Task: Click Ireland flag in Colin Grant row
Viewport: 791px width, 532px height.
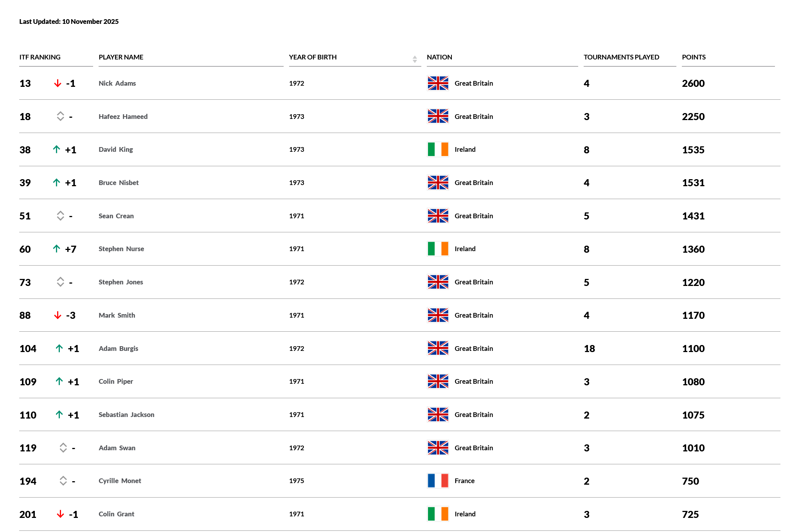Action: coord(438,514)
